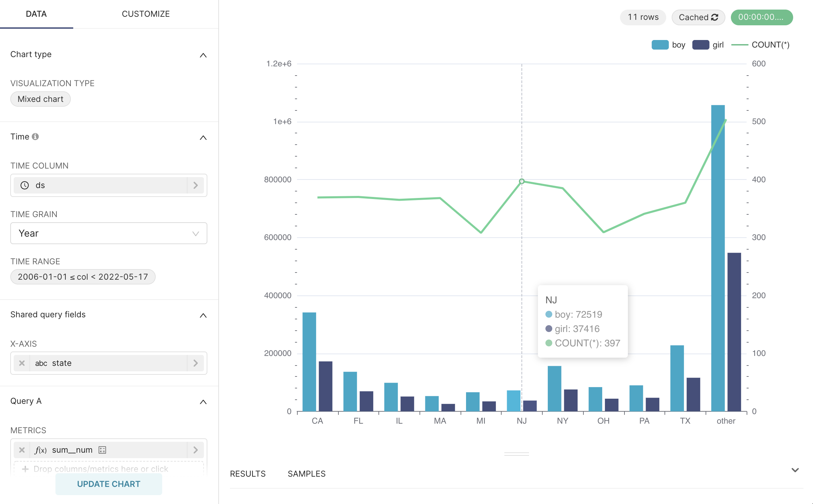Click the Time section info icon
This screenshot has height=504, width=813.
[35, 137]
